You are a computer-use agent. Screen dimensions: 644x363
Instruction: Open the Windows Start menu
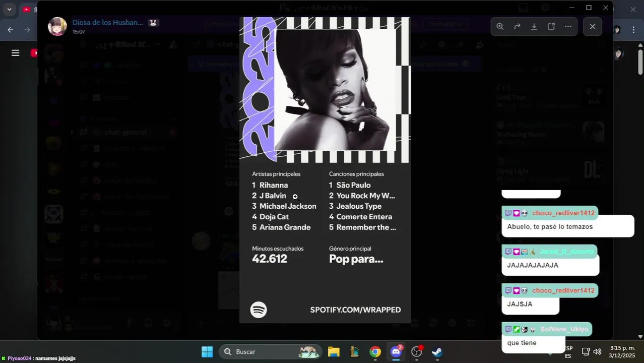(x=207, y=351)
